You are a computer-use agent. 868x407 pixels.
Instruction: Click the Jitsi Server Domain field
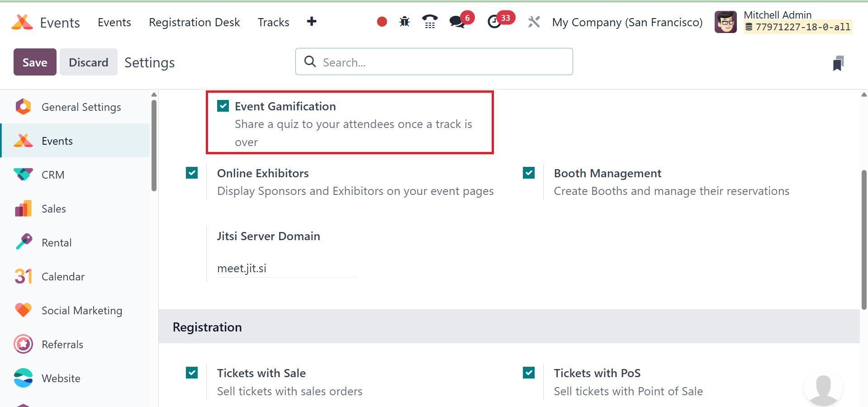pyautogui.click(x=286, y=268)
